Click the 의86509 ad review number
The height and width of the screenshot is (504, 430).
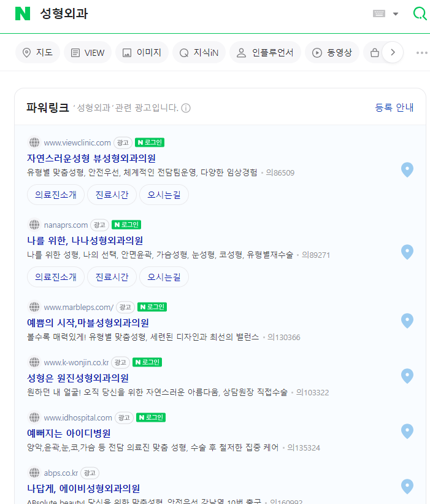click(280, 173)
